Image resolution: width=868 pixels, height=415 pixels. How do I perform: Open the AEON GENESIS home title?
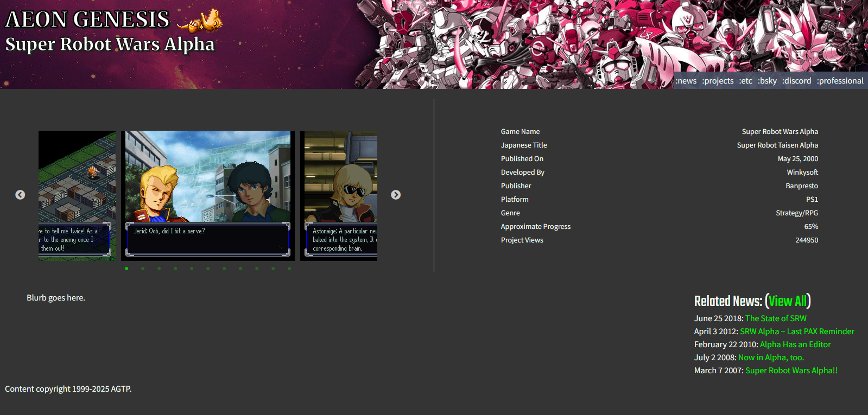[87, 20]
